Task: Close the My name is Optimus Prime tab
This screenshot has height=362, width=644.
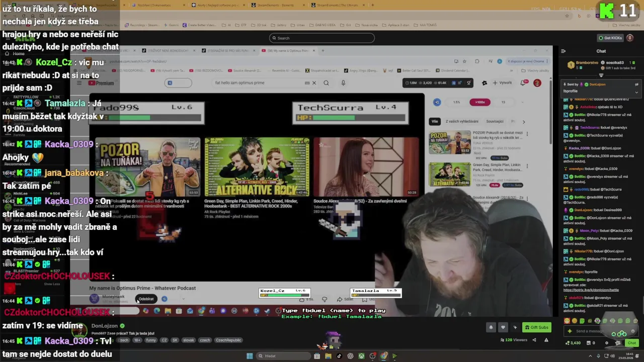Action: 314,50
